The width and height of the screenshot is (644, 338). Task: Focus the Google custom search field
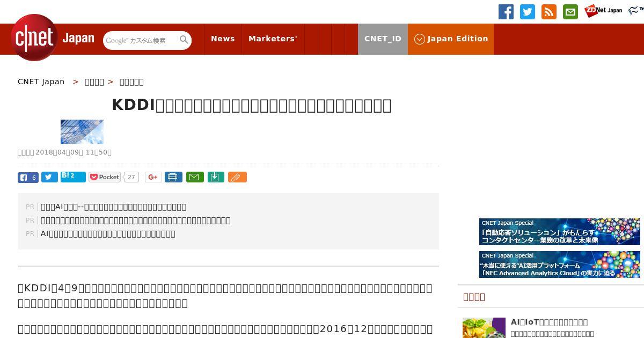pos(142,40)
